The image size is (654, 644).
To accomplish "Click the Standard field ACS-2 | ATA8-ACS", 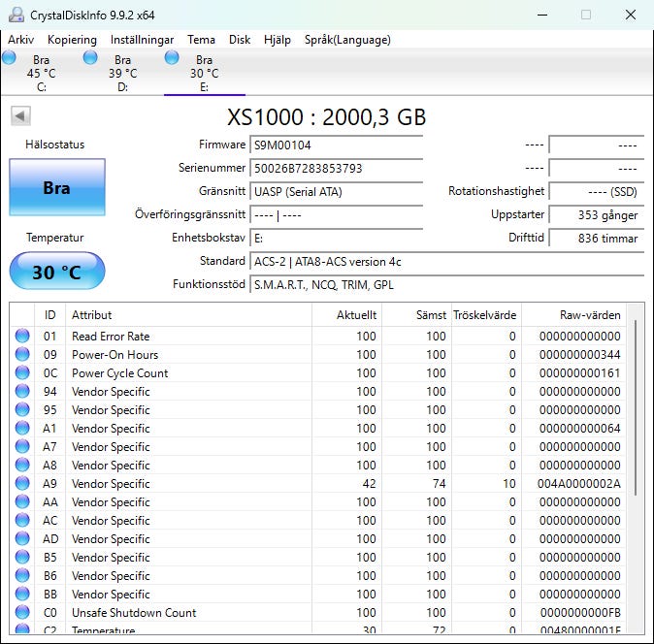I will [447, 262].
